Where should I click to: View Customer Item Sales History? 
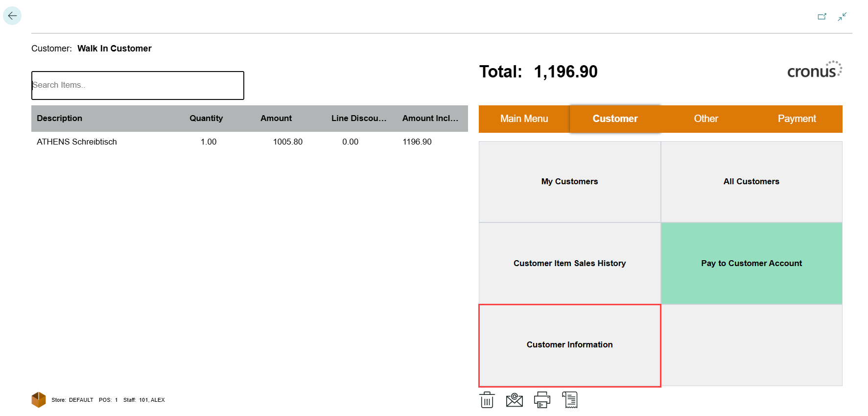(570, 264)
